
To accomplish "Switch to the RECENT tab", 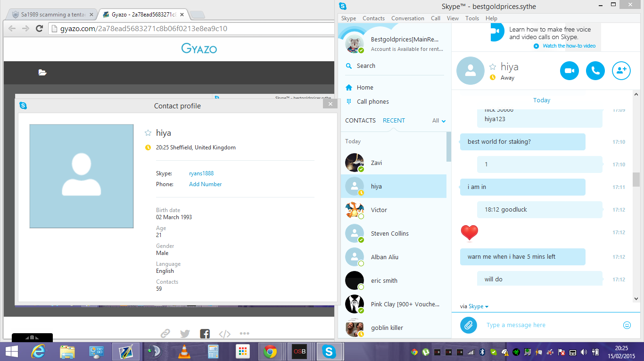I will tap(394, 120).
